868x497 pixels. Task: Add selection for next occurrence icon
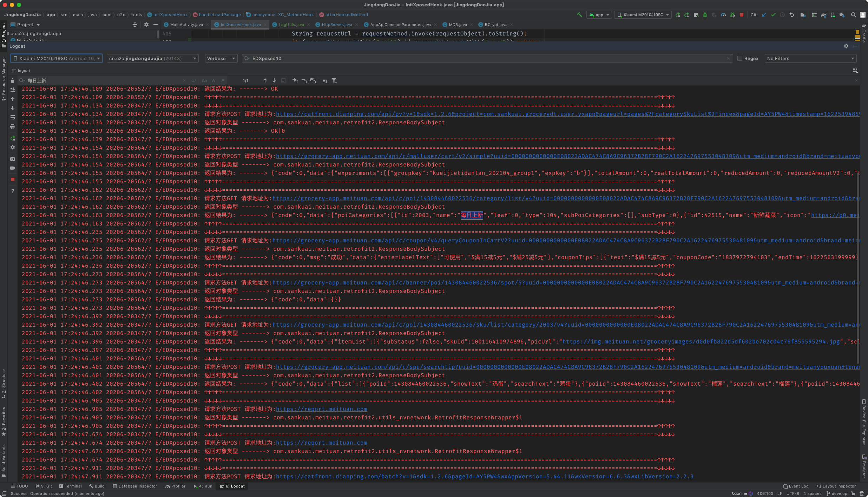pyautogui.click(x=295, y=80)
